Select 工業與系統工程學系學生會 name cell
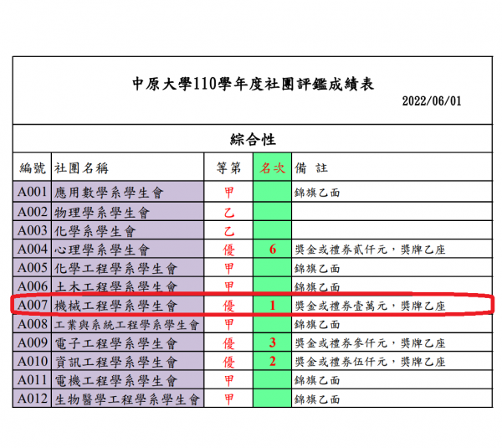 (x=128, y=324)
